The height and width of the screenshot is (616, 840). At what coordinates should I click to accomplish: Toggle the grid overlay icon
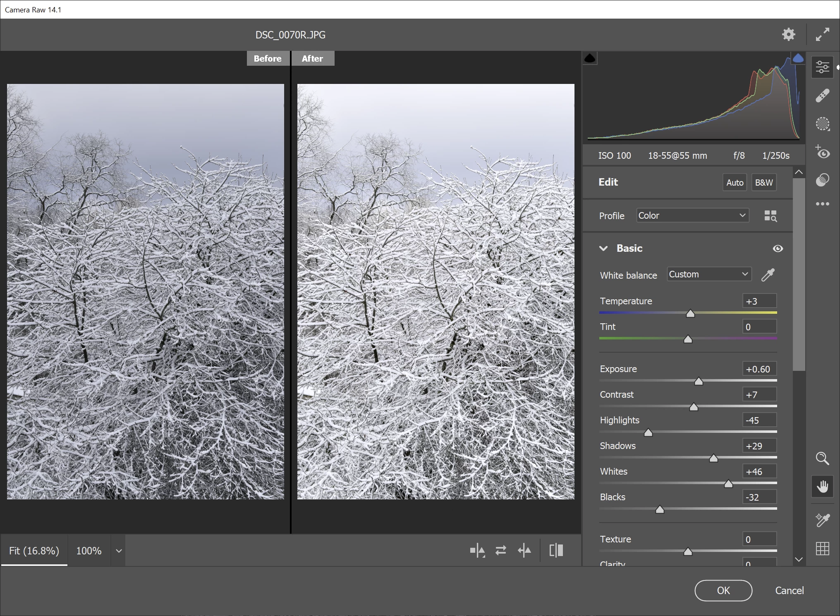[x=822, y=548]
